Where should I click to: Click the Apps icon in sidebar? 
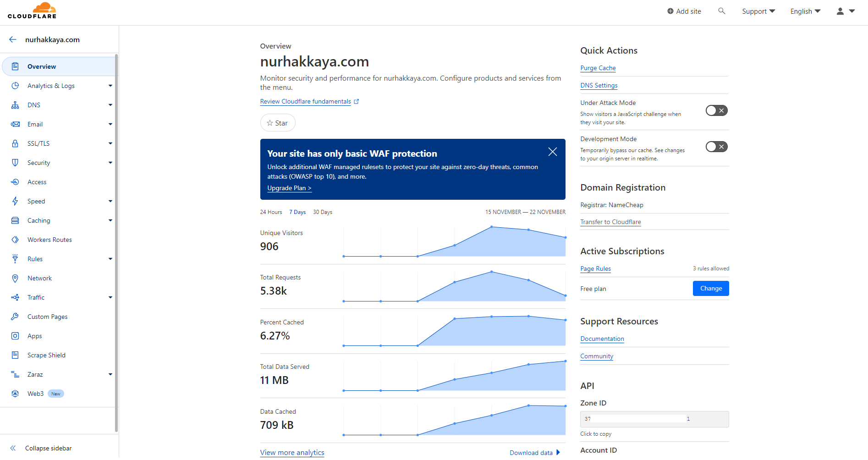coord(15,336)
